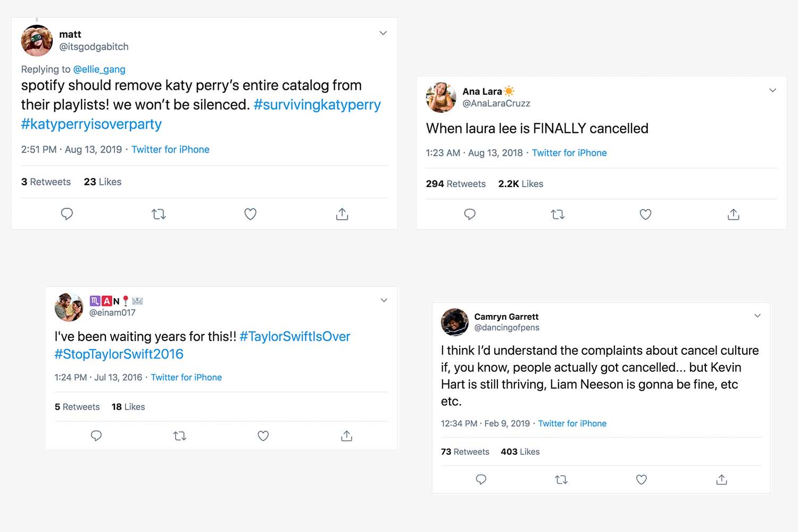
Task: Retweet Camryn Garrett's tweet
Action: (x=561, y=480)
